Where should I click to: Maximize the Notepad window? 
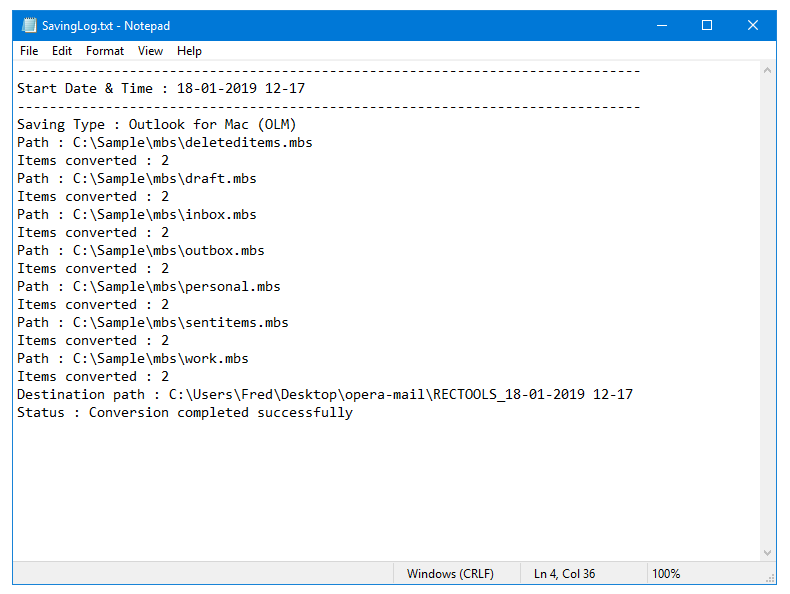(707, 25)
